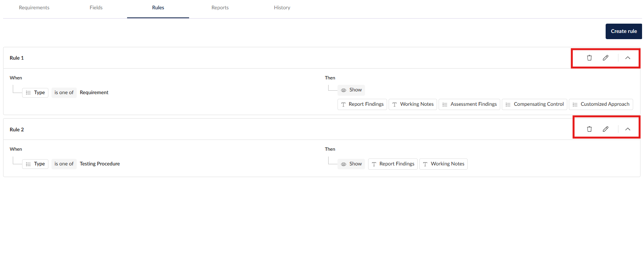Click 'is one of' operator in Rule 1
This screenshot has height=253, width=644.
click(64, 93)
